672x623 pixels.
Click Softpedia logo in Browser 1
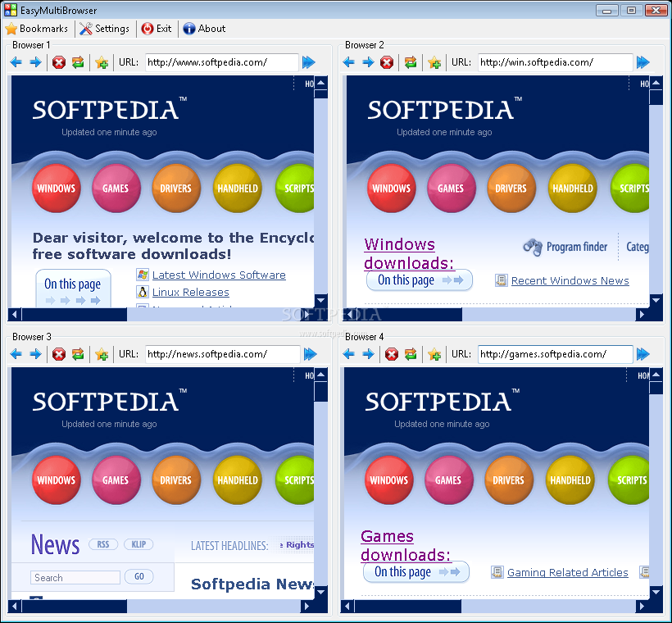click(x=110, y=110)
